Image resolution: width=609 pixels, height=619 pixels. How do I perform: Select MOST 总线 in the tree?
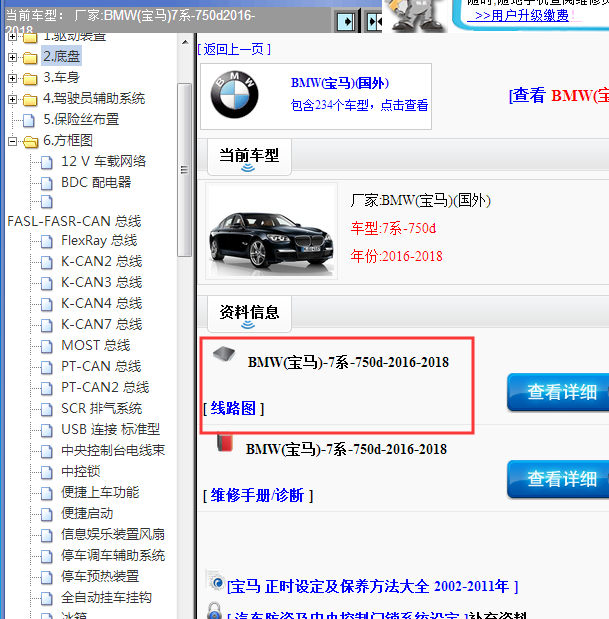point(96,345)
